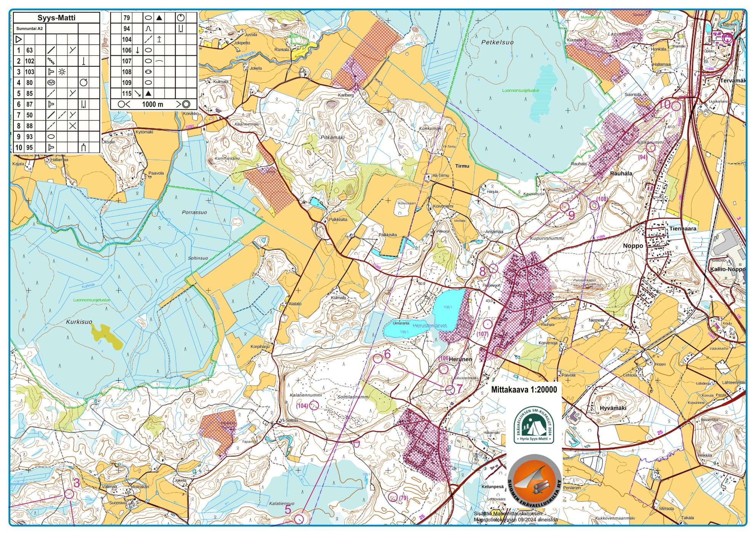This screenshot has height=535, width=756.
Task: Click the bold "Rauhala" place name
Action: click(x=621, y=174)
